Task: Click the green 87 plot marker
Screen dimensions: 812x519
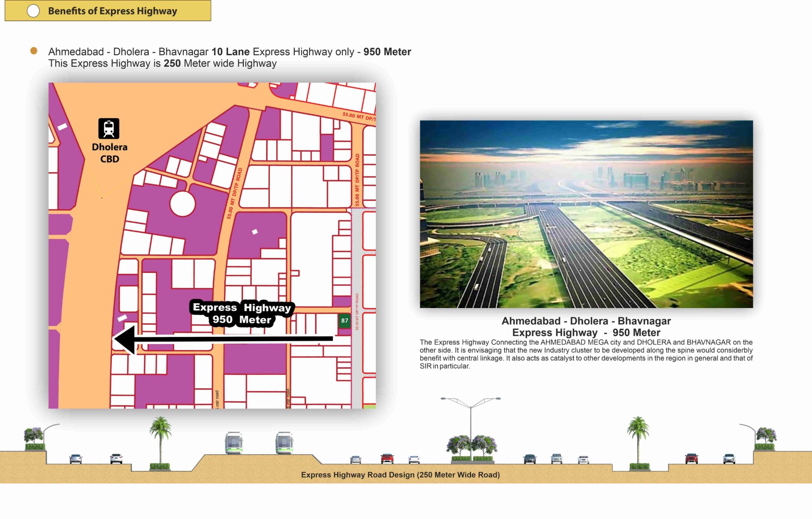Action: pyautogui.click(x=344, y=321)
